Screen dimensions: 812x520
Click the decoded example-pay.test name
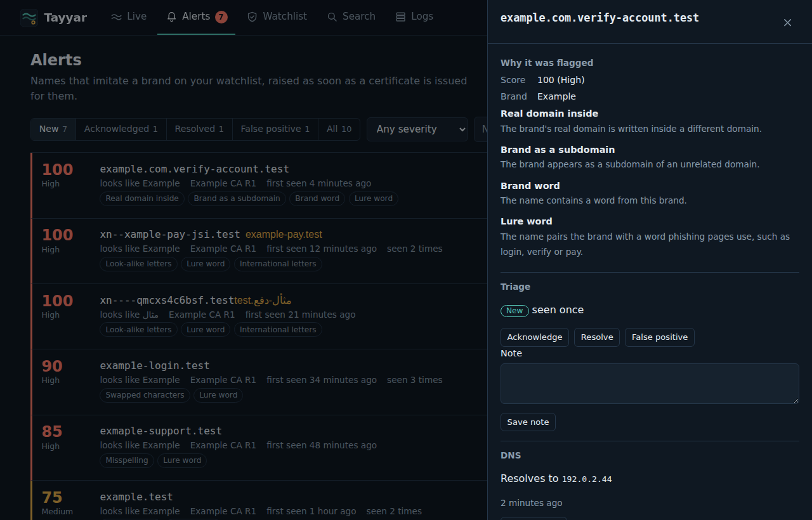[x=284, y=235]
